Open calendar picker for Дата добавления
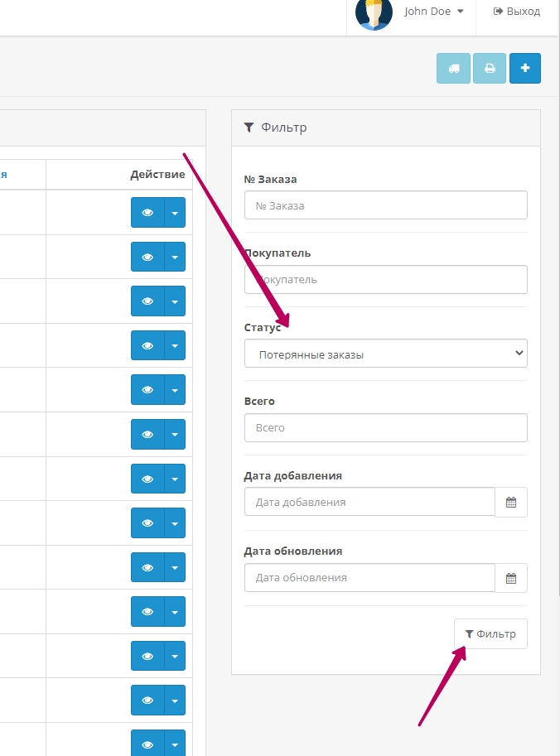 pos(511,502)
